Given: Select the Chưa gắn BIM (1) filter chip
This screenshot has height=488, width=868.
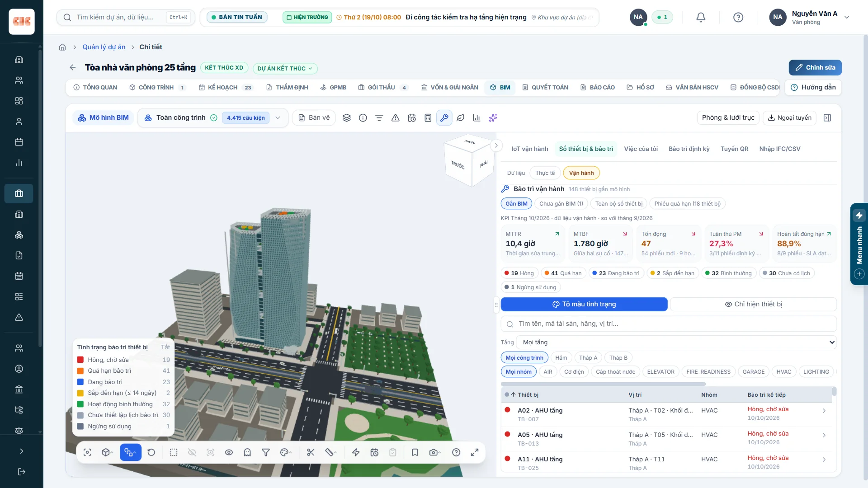Looking at the screenshot, I should [x=561, y=204].
